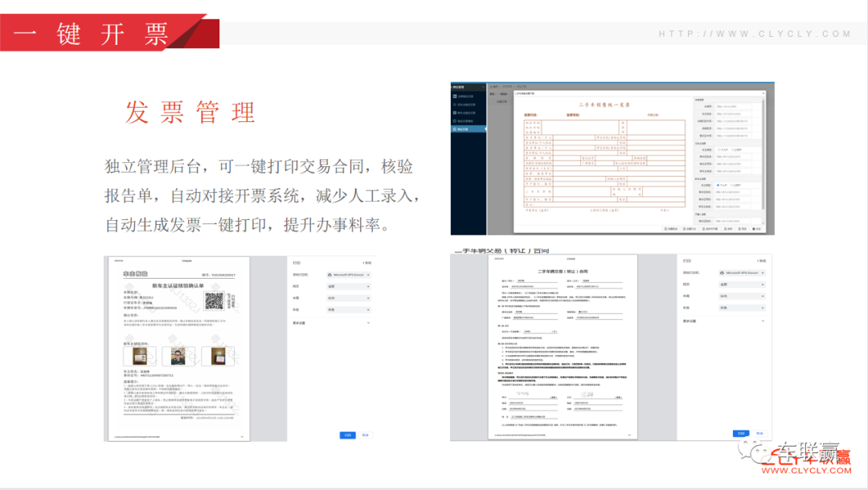Click the QR code on the verification sheet

215,301
